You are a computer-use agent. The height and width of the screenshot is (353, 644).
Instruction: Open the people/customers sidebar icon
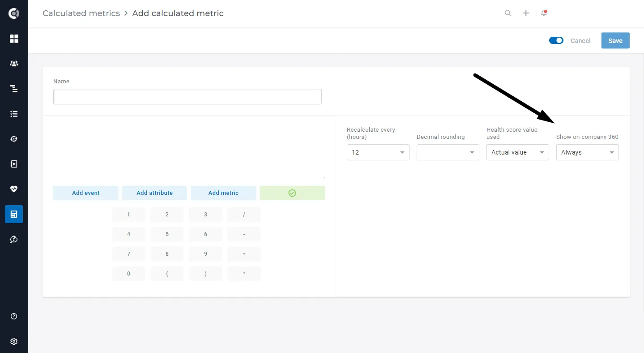(x=14, y=64)
